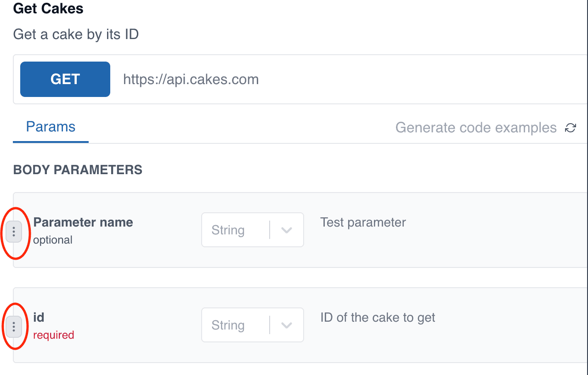Edit the id parameter name text
The image size is (588, 375).
(x=39, y=317)
